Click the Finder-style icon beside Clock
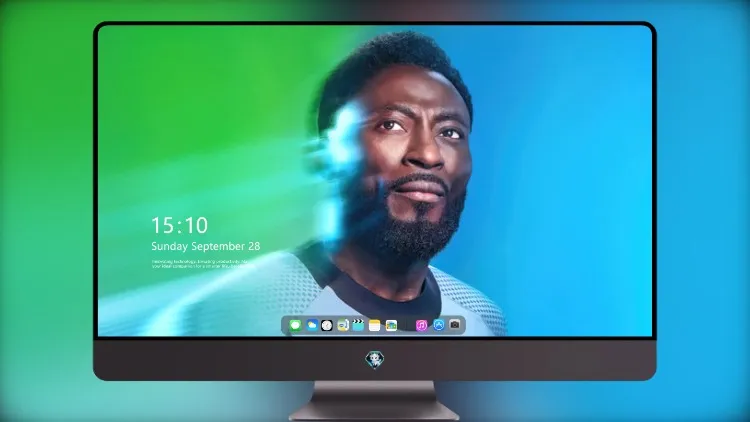 coord(342,325)
